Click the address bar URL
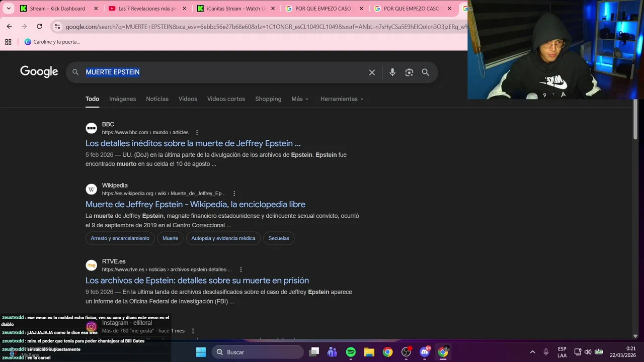 coord(266,27)
